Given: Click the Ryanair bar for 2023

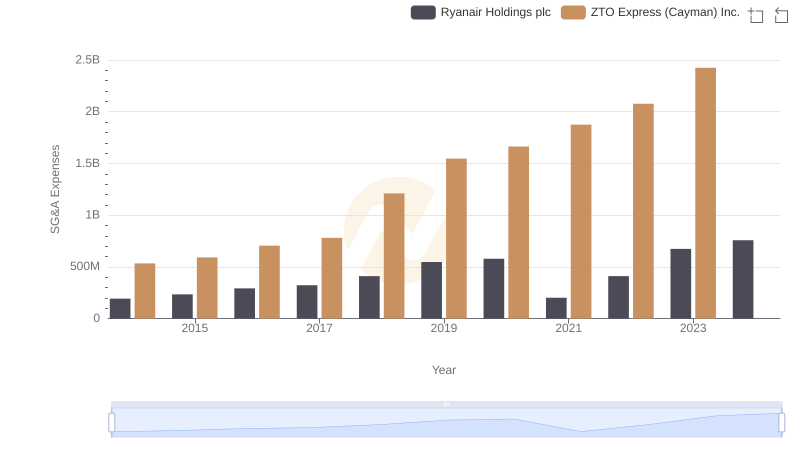Looking at the screenshot, I should [681, 284].
